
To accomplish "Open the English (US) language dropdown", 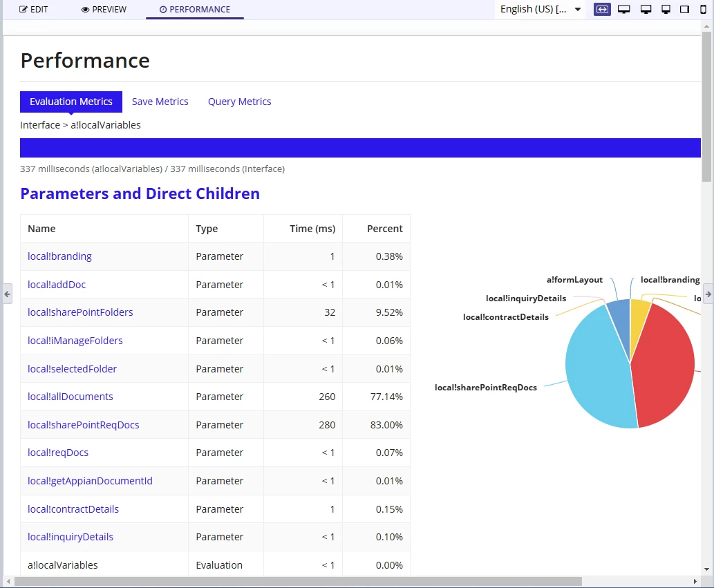I will (540, 9).
